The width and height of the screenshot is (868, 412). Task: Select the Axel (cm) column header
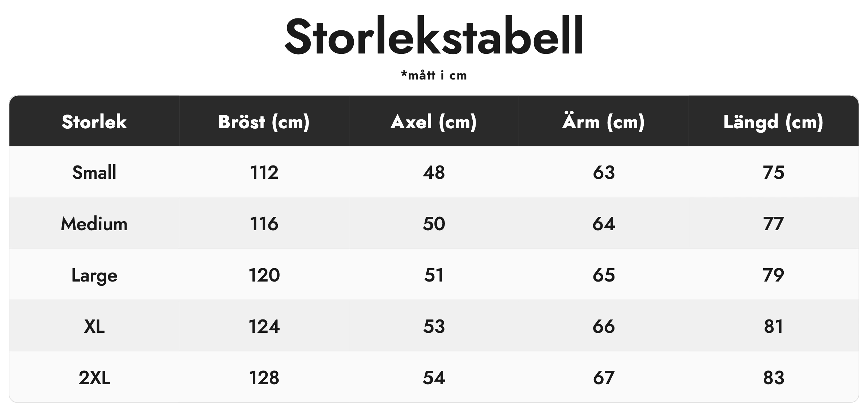coord(434,122)
